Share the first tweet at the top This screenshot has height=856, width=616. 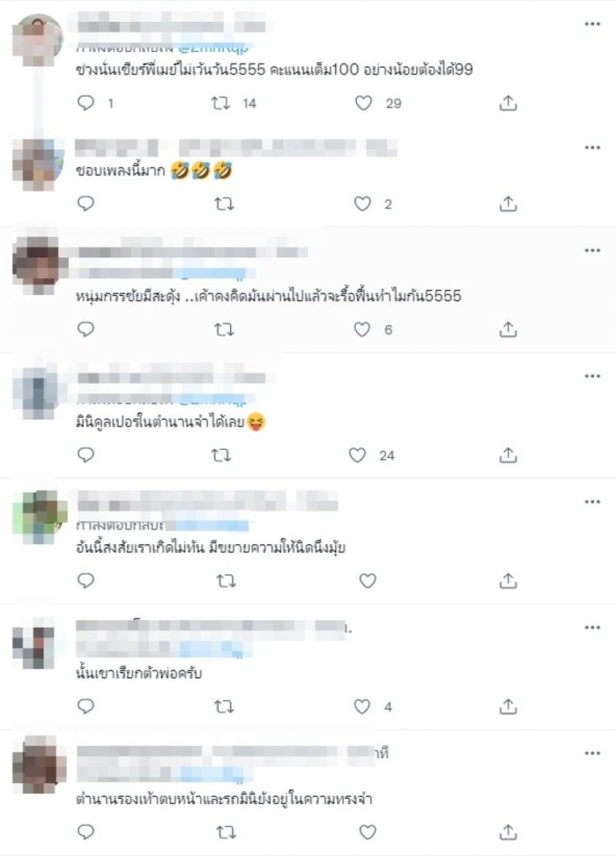click(508, 103)
